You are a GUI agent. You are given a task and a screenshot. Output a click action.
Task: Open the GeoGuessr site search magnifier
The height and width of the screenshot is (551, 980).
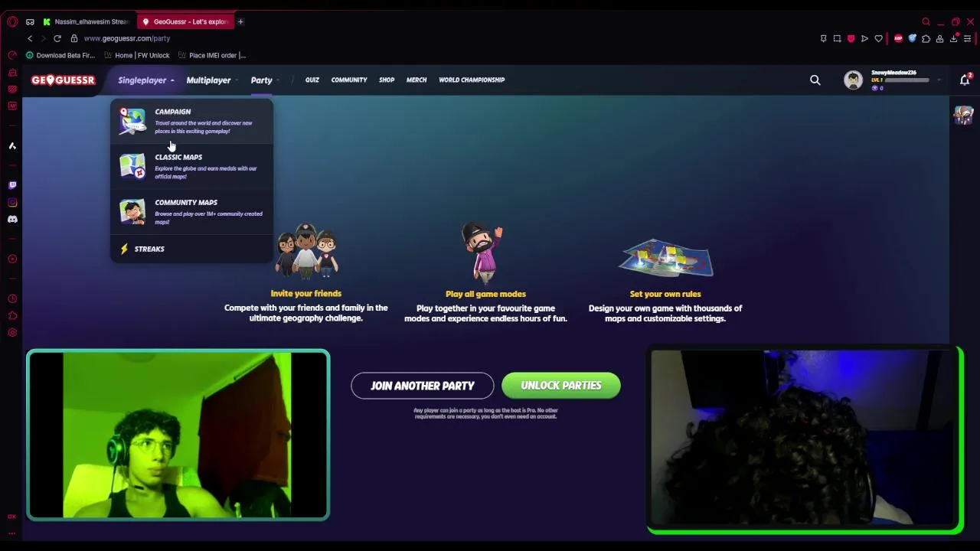815,80
